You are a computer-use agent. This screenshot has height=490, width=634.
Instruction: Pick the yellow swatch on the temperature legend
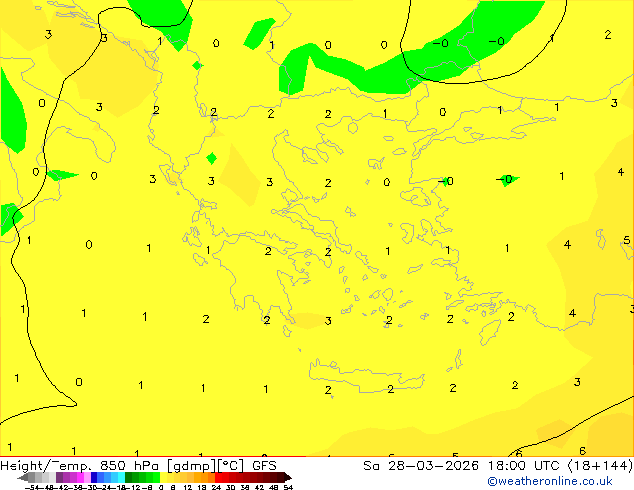coord(163,477)
